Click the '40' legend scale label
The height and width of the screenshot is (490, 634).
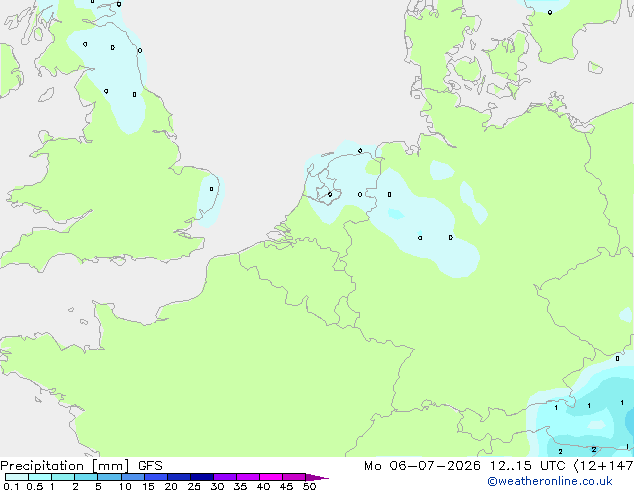point(263,486)
